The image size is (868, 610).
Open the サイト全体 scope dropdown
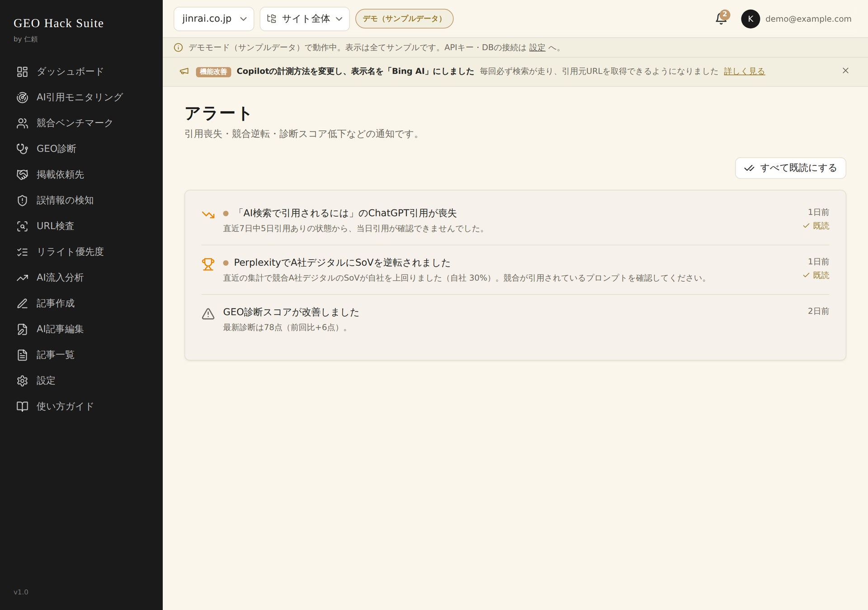click(305, 19)
